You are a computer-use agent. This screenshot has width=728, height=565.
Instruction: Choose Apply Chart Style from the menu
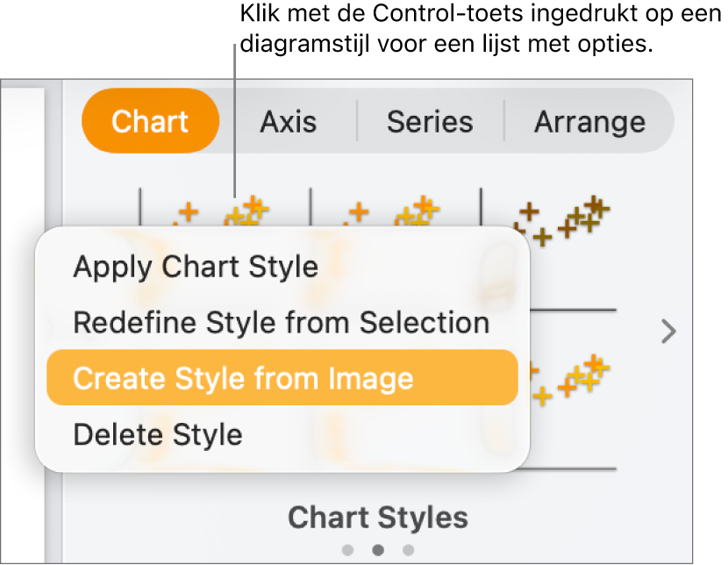point(196,267)
